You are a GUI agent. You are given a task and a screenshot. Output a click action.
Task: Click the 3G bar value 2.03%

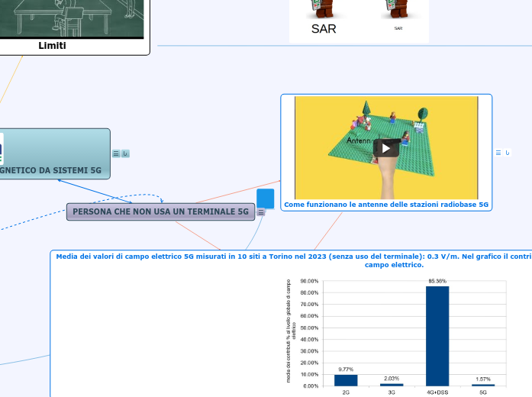[x=392, y=379]
